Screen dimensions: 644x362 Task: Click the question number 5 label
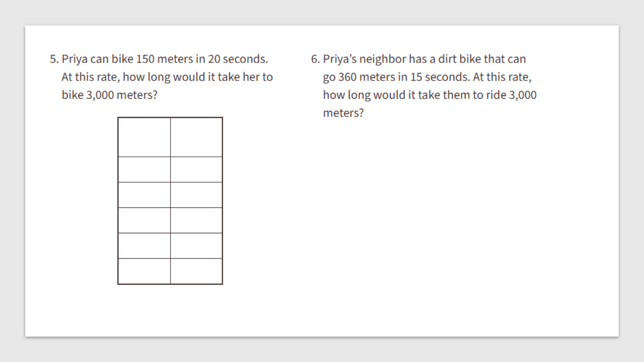[x=54, y=59]
